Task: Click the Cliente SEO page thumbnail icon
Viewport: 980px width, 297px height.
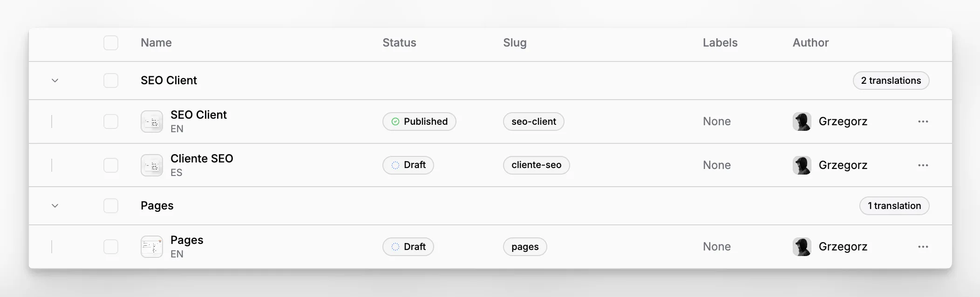Action: (152, 165)
